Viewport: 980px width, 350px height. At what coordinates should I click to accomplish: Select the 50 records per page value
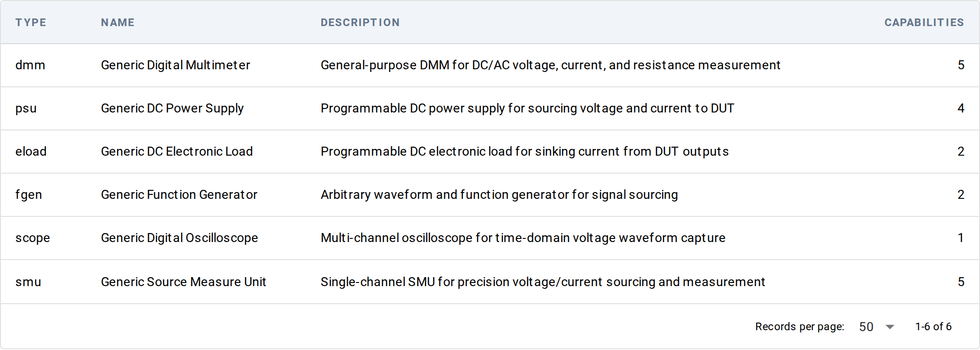[x=866, y=327]
